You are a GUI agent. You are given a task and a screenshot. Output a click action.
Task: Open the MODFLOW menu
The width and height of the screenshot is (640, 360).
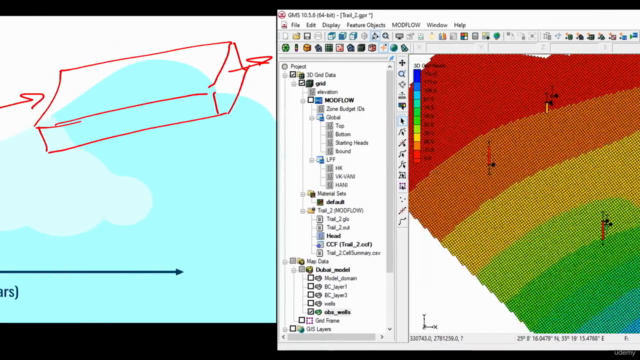pos(406,25)
